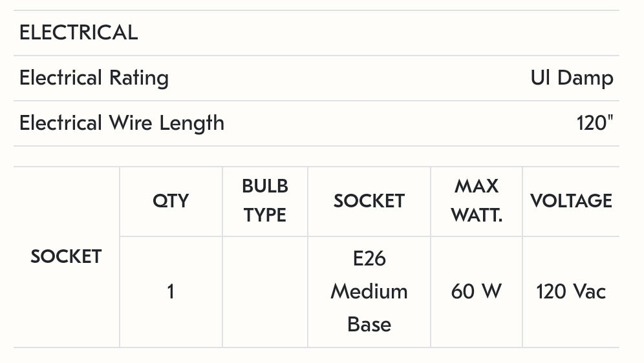Click the E26 socket code text
Viewport: 644px width, 363px height.
(369, 259)
